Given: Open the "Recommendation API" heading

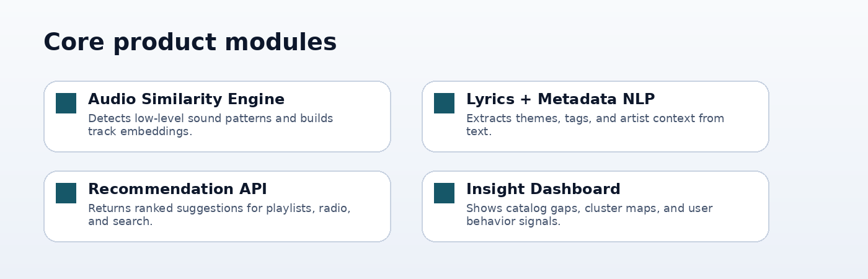Looking at the screenshot, I should point(177,189).
